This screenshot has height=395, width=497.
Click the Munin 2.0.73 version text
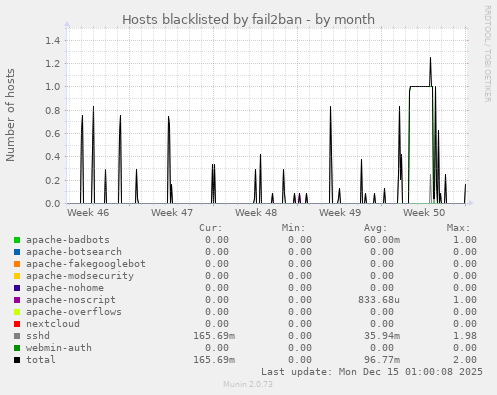(248, 384)
